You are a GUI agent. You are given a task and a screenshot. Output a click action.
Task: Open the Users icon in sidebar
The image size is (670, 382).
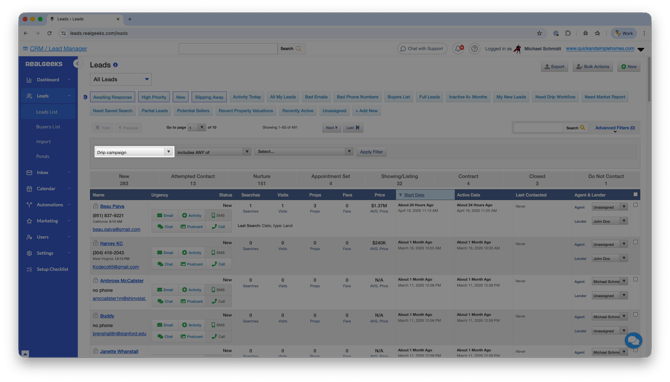[29, 237]
